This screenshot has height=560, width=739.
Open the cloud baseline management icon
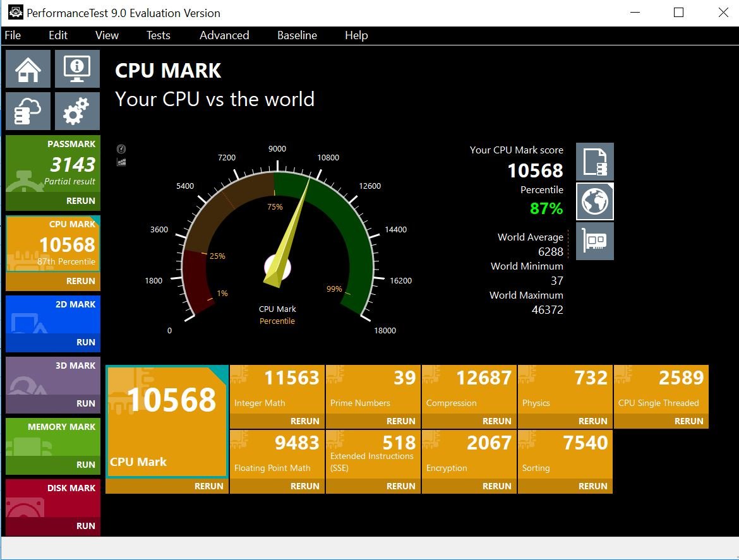28,110
